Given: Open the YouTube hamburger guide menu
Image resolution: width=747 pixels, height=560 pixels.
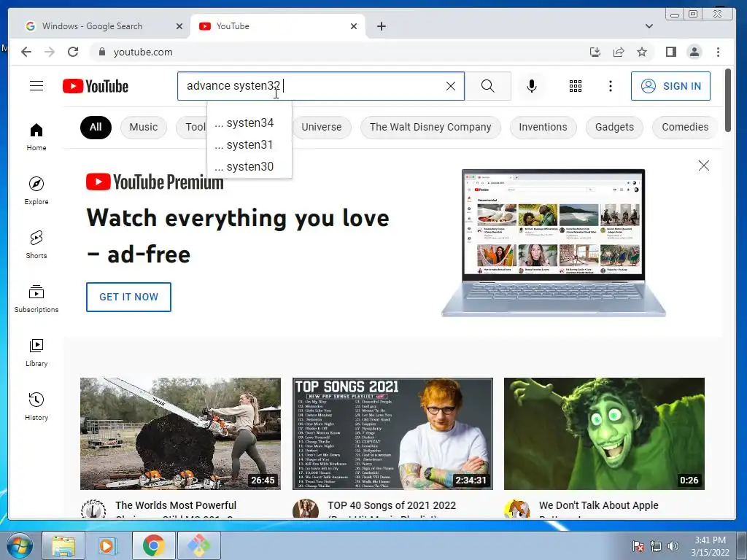Looking at the screenshot, I should 36,86.
